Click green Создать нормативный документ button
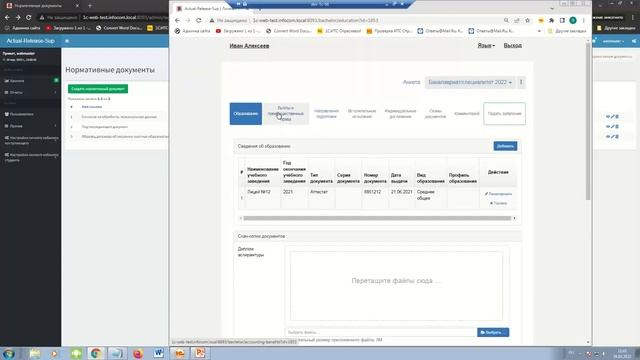The width and height of the screenshot is (640, 360). (98, 89)
